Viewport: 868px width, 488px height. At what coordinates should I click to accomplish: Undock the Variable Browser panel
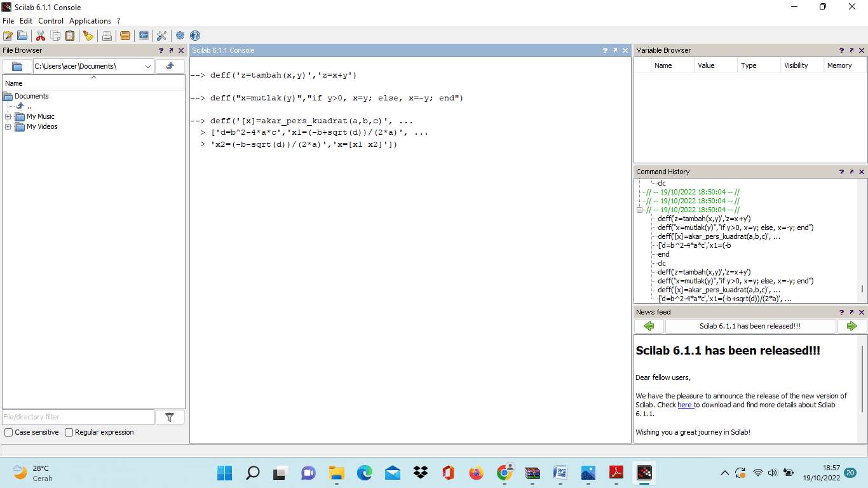click(x=851, y=50)
